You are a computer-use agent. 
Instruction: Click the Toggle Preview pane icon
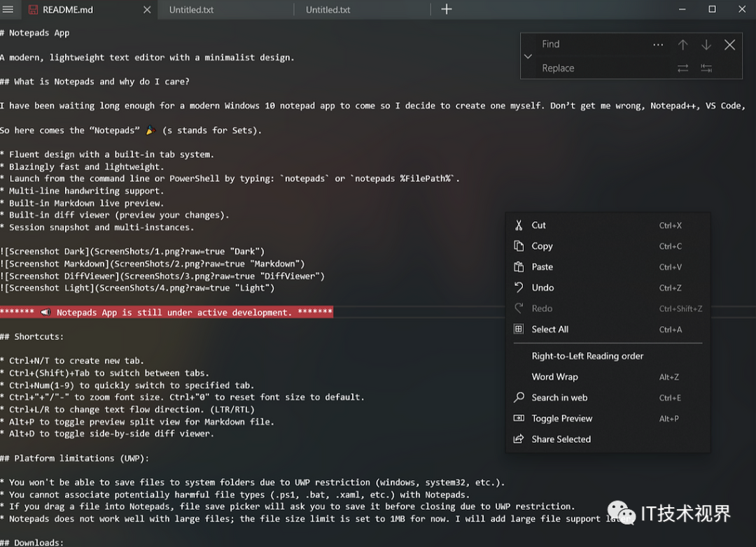[519, 418]
